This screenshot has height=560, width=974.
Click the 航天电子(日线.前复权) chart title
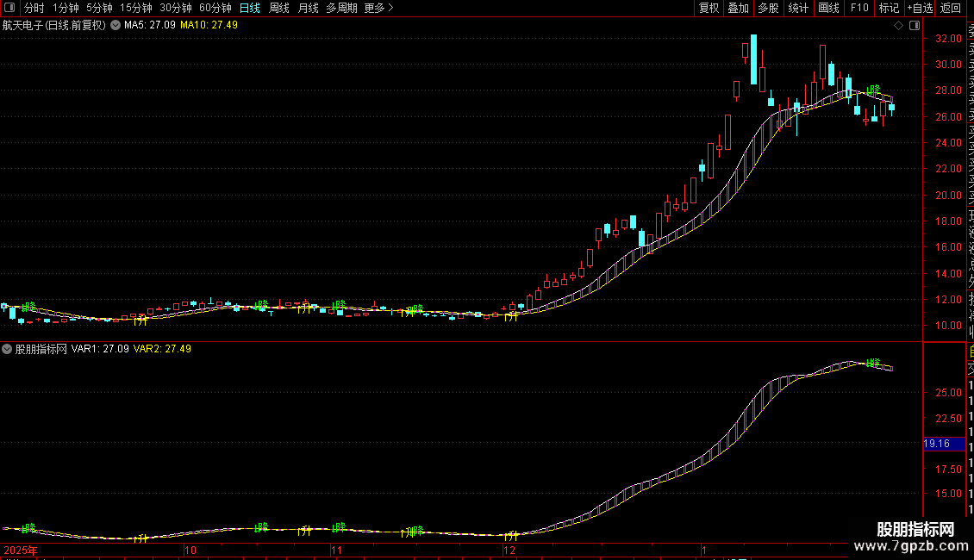(54, 26)
